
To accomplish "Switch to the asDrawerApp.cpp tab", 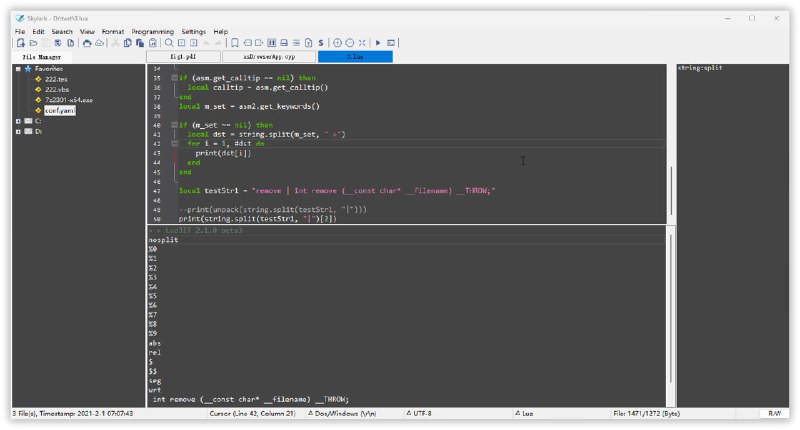I will tap(272, 57).
